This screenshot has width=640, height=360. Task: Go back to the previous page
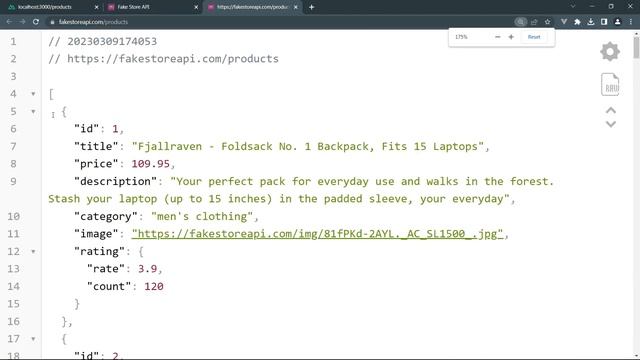pos(9,22)
